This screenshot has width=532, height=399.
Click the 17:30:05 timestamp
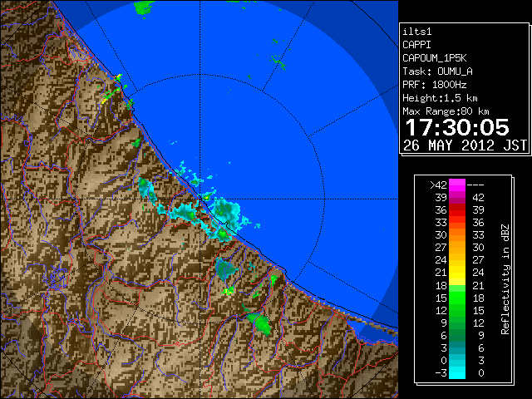(x=457, y=127)
